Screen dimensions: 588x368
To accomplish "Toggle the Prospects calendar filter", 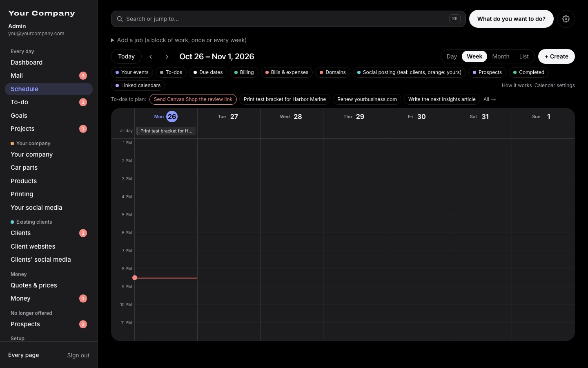I will coord(487,72).
